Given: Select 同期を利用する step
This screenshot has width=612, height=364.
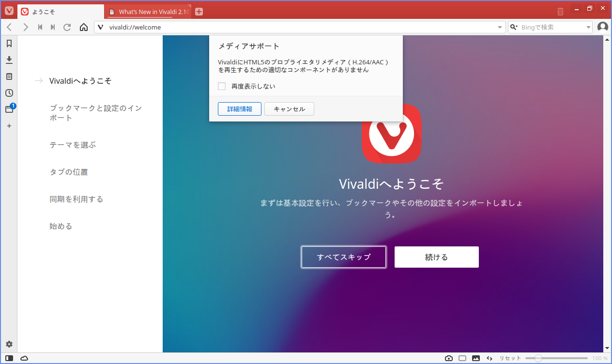Looking at the screenshot, I should pos(76,199).
